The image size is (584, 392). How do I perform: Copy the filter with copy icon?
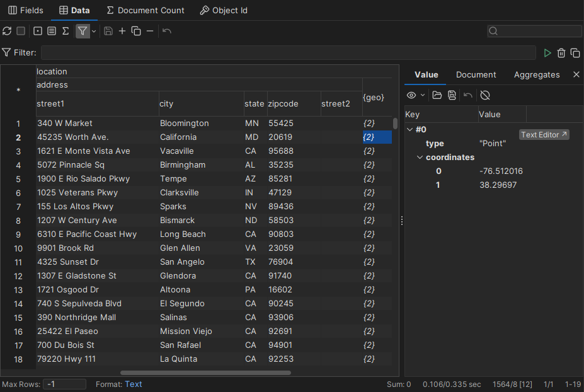(x=575, y=53)
